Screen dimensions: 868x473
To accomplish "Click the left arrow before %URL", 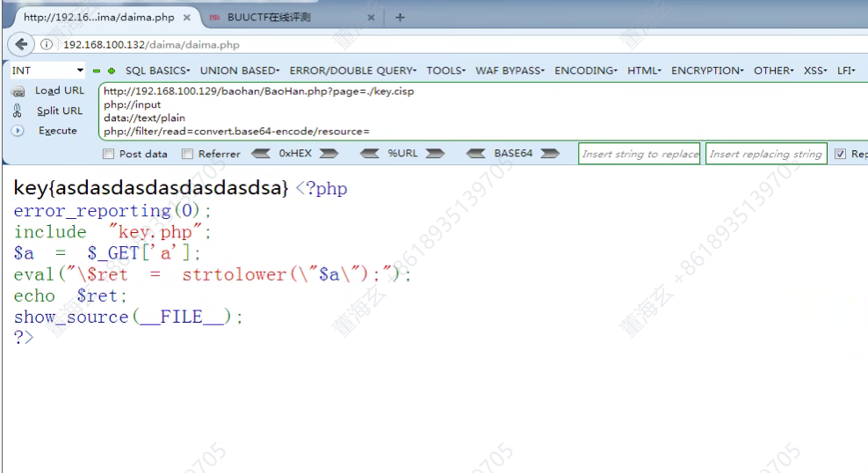I will (x=369, y=154).
